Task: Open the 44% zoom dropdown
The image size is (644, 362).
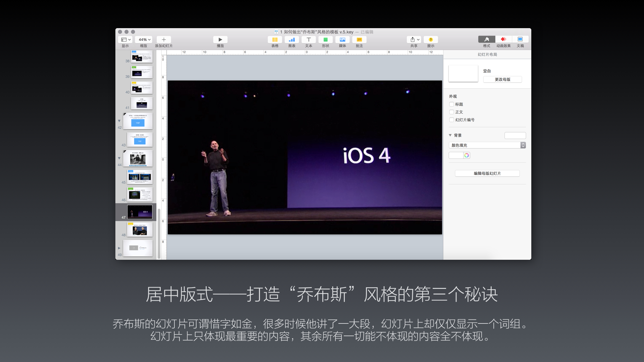Action: 144,40
